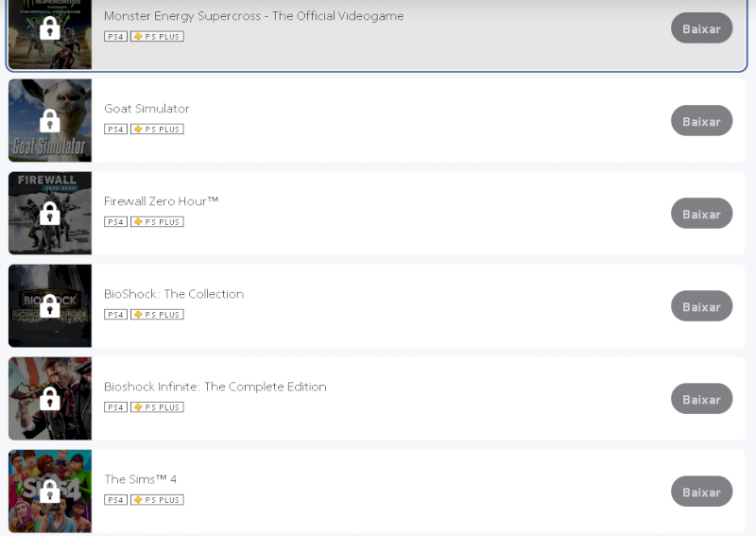Select the Firewall Zero Hour™ title
Viewport: 756px width, 536px height.
click(161, 201)
